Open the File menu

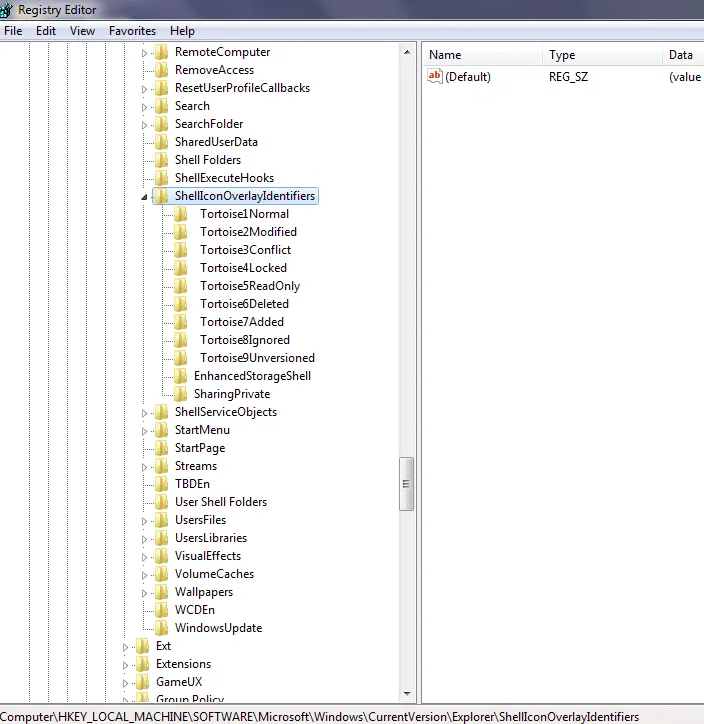[x=13, y=31]
